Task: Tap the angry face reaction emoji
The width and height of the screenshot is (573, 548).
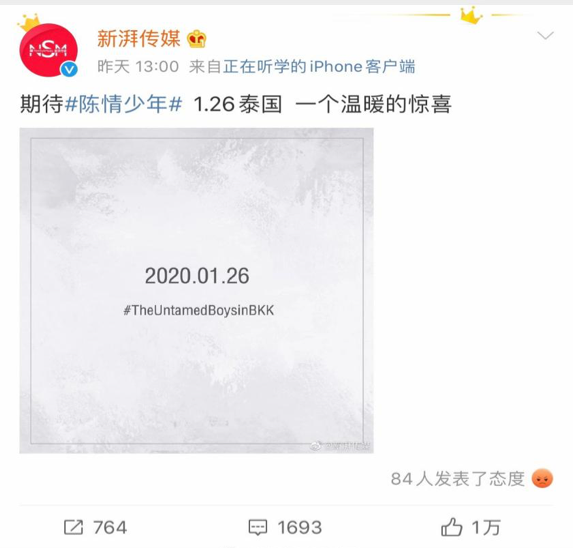Action: click(542, 478)
